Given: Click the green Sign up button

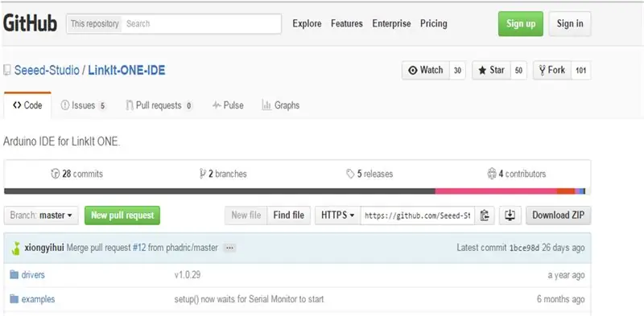Looking at the screenshot, I should tap(520, 24).
